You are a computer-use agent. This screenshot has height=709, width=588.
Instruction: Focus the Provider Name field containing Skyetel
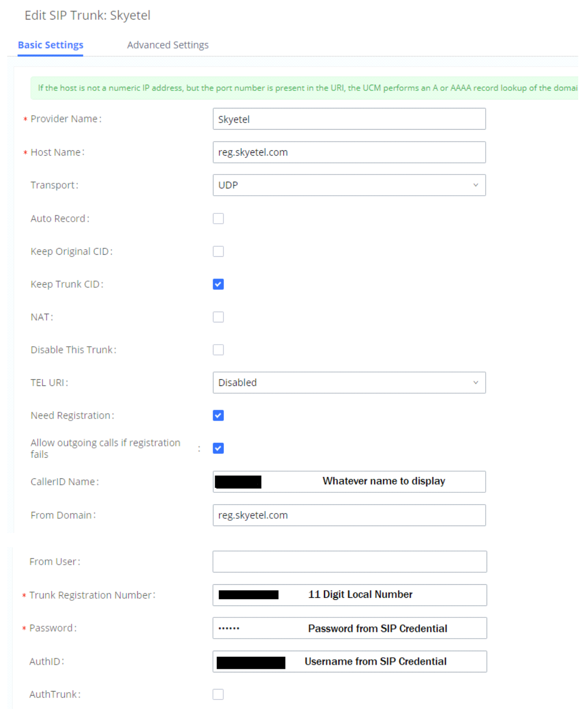tap(349, 119)
